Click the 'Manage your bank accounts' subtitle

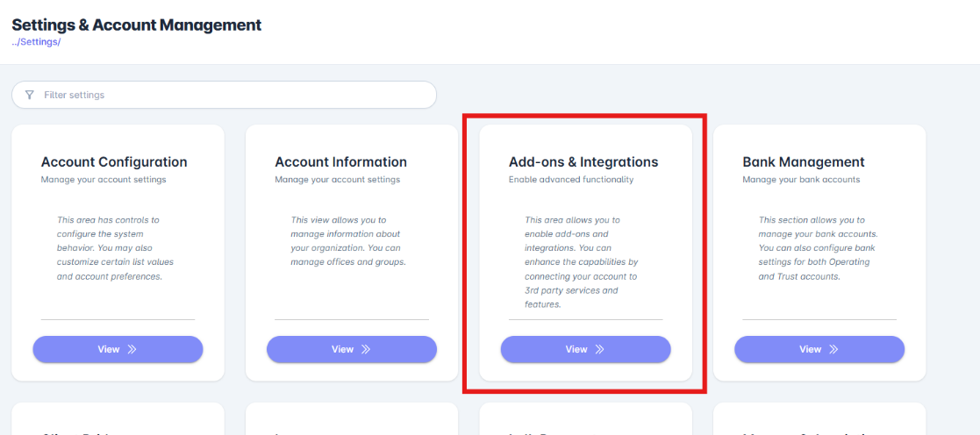801,180
